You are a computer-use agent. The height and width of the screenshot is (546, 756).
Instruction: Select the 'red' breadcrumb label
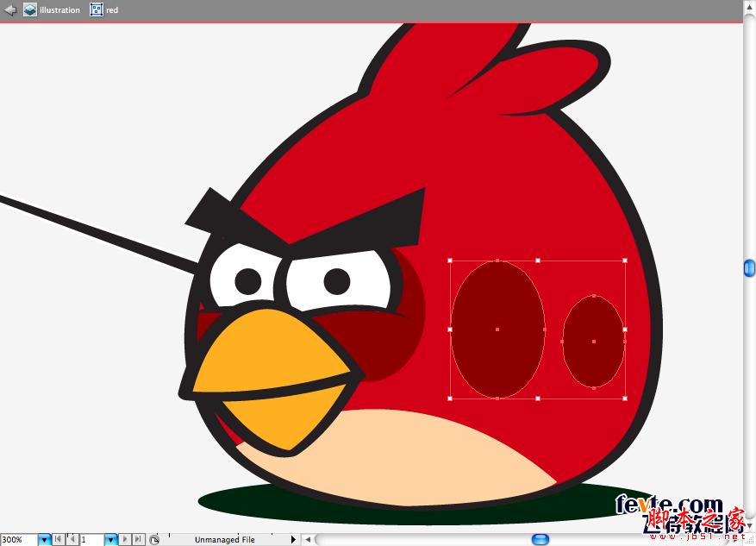(112, 10)
